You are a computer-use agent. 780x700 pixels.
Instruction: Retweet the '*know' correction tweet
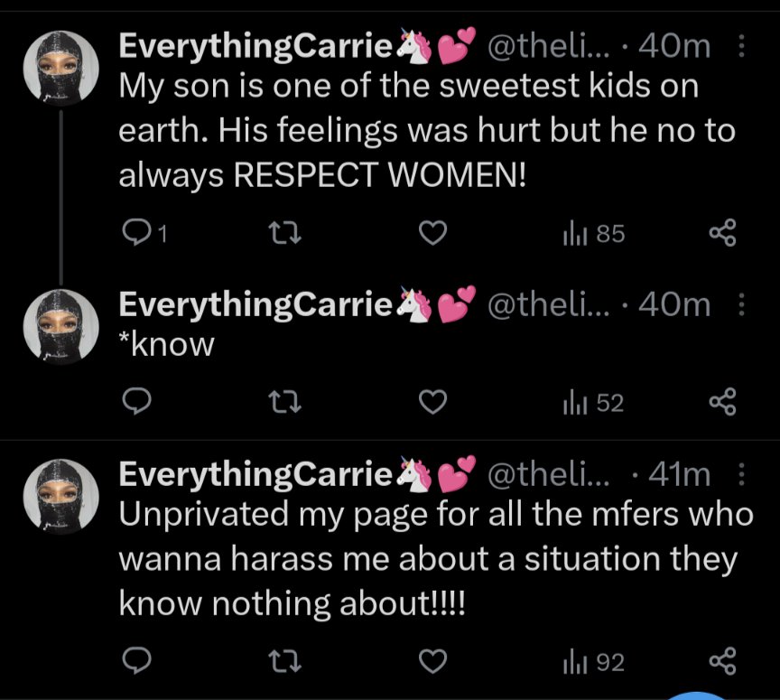coord(286,403)
